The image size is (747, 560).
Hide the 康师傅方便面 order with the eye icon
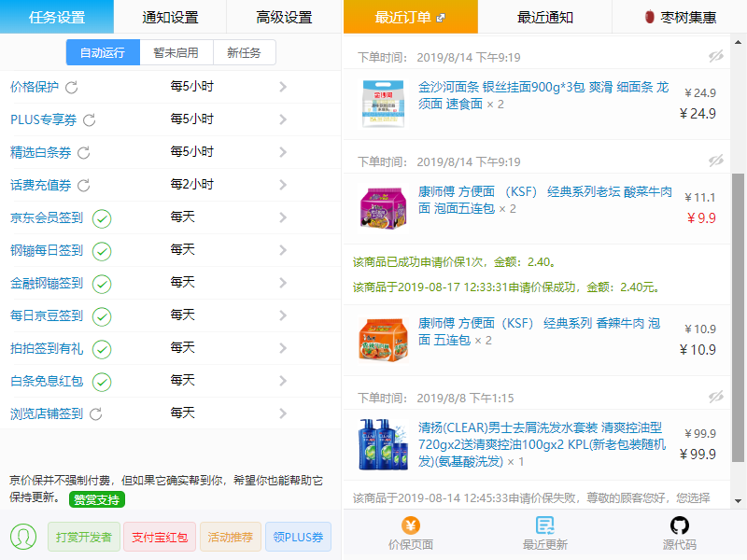pyautogui.click(x=716, y=161)
